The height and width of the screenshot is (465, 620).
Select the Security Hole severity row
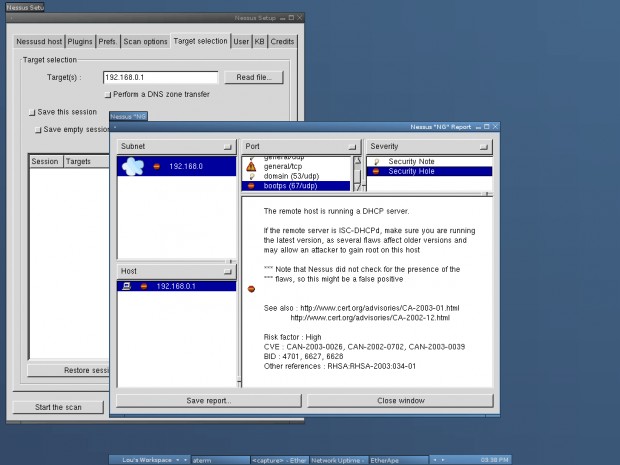[x=429, y=171]
